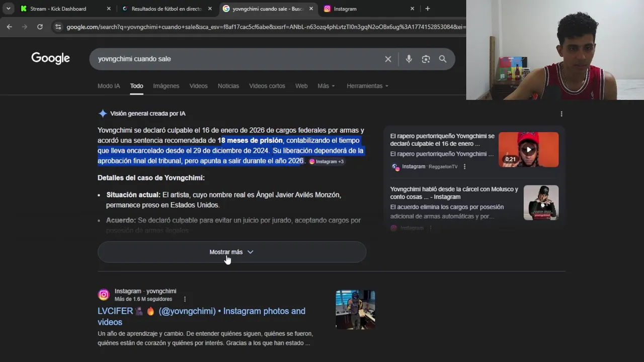This screenshot has height=362, width=644.
Task: Open the Herramientas dropdown
Action: [x=367, y=86]
